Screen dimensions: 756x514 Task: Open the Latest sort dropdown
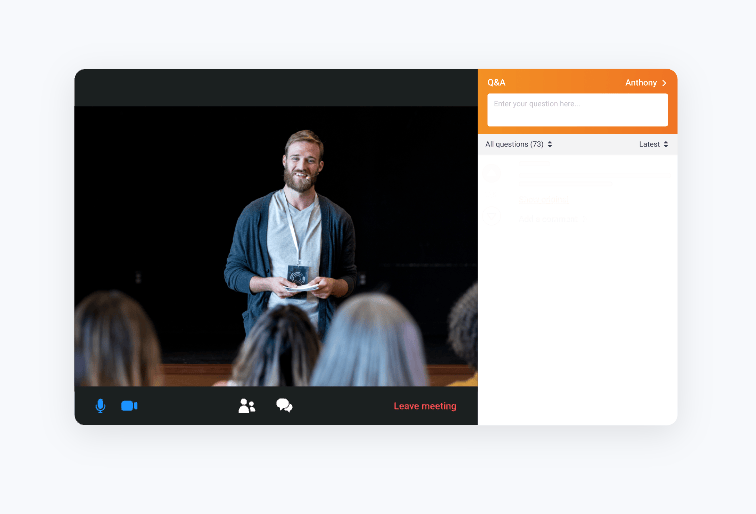click(x=650, y=144)
